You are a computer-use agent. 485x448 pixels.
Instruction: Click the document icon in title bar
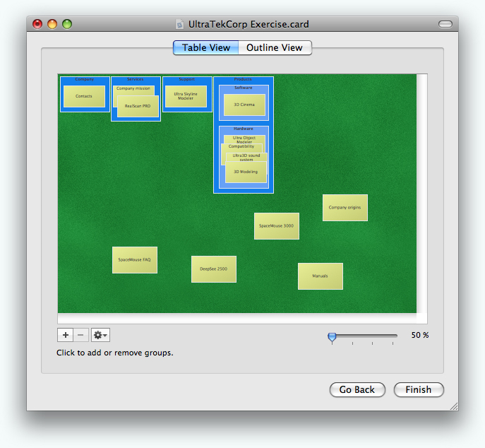pyautogui.click(x=180, y=24)
